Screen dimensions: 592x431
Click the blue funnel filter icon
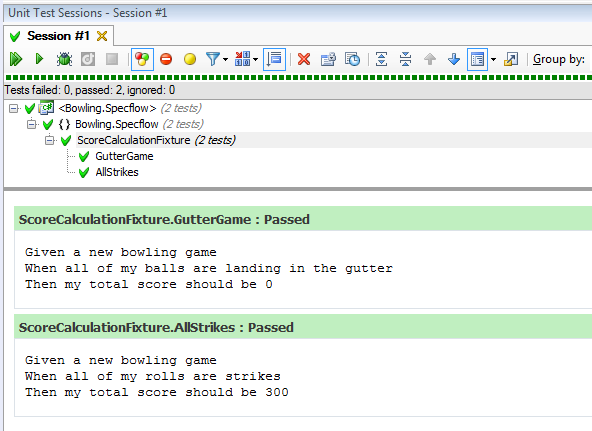[213, 59]
